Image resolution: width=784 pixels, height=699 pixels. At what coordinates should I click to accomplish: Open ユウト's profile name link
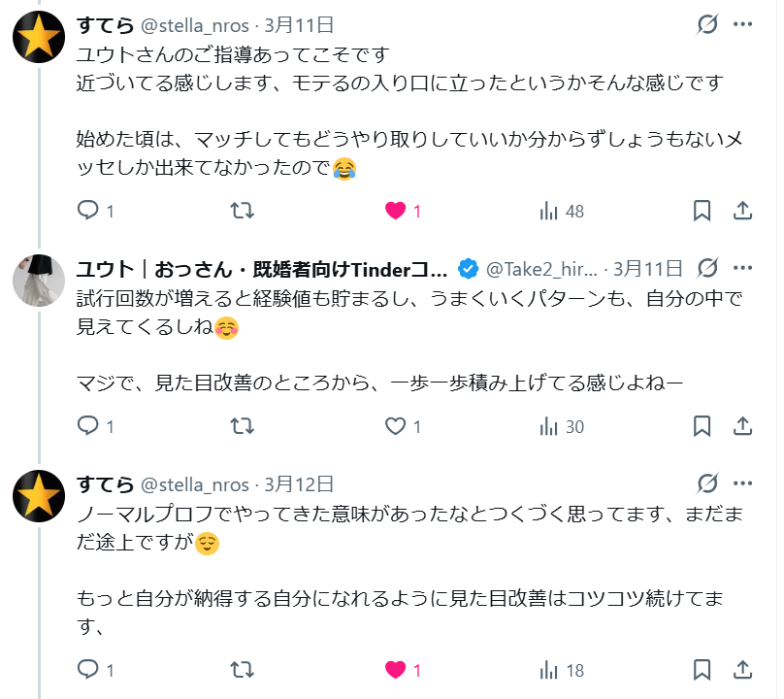tap(262, 268)
